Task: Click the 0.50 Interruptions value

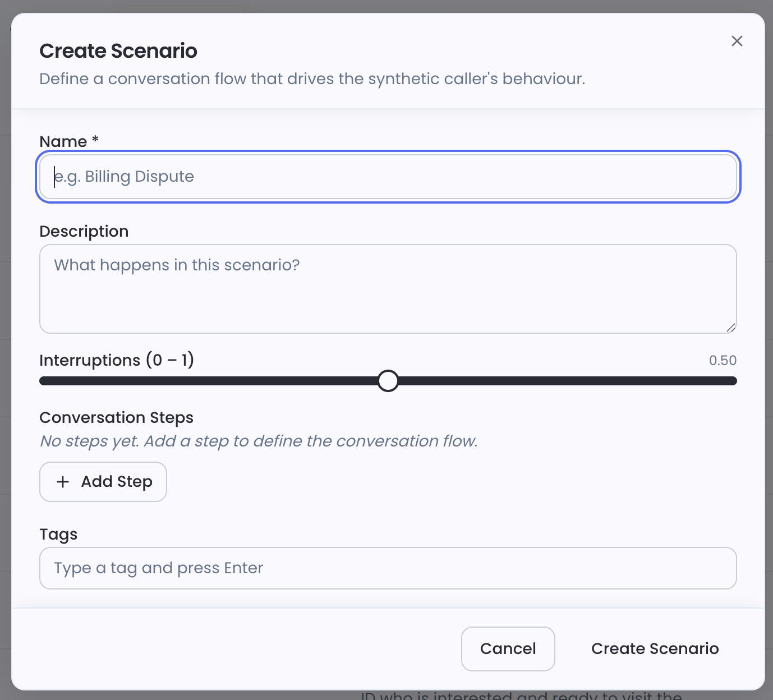Action: [x=723, y=361]
